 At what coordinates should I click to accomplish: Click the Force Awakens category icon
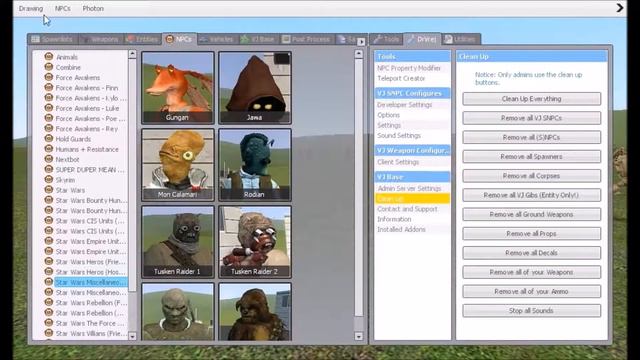(49, 77)
